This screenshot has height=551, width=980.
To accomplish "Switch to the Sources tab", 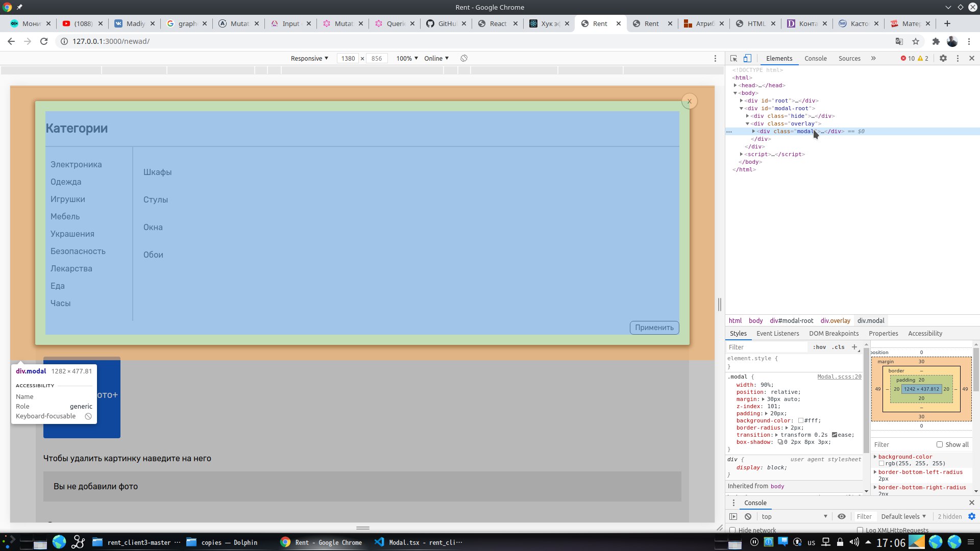I will (849, 58).
